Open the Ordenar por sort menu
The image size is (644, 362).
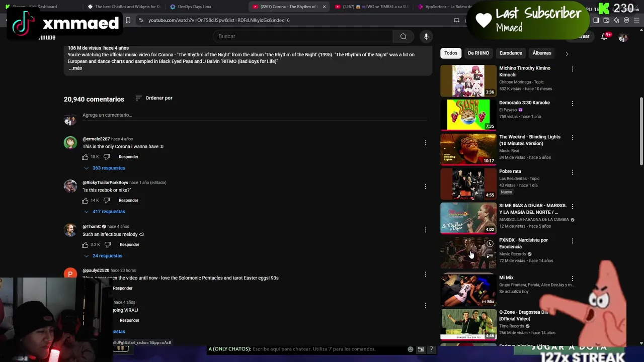154,98
